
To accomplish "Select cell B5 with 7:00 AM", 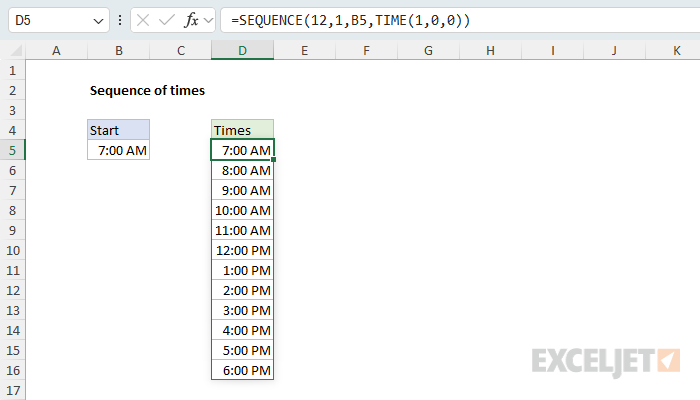I will [x=118, y=150].
